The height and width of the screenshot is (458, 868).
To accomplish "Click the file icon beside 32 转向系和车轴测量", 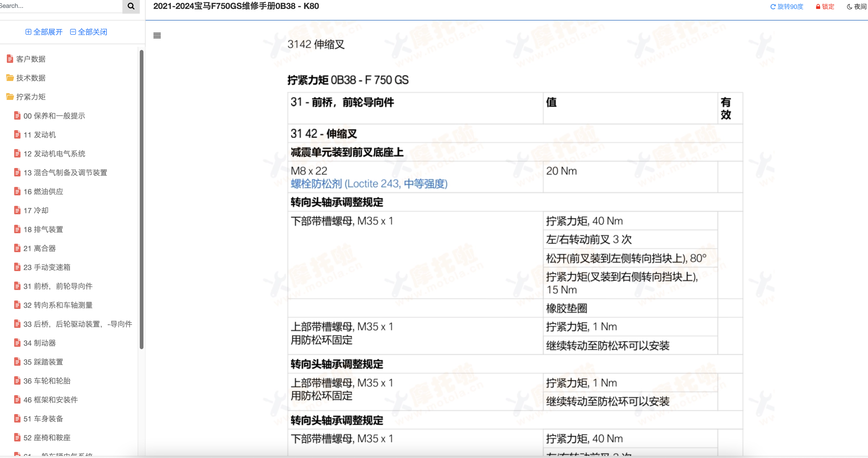I will click(x=17, y=305).
